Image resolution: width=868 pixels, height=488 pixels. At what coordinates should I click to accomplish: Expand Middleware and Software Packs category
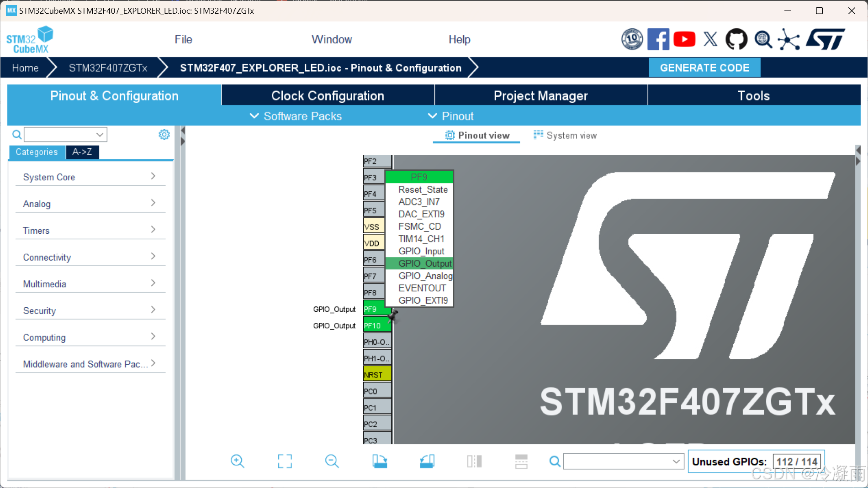[x=90, y=364]
